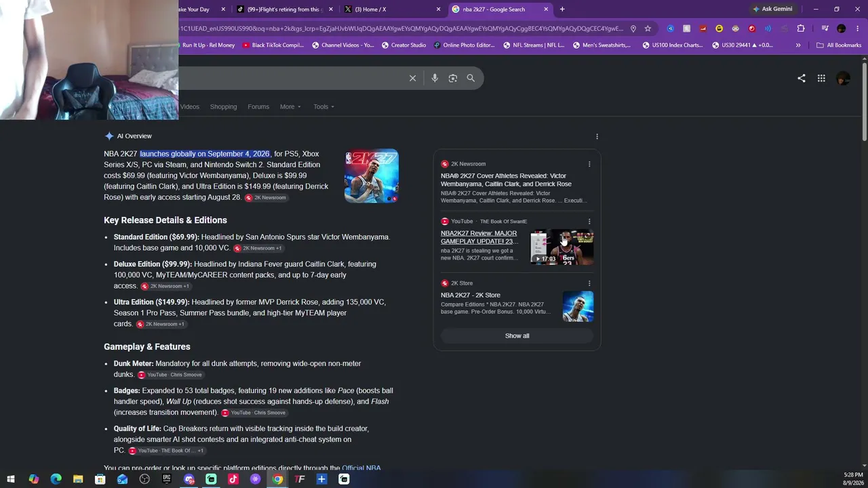Open OBS Studio from the taskbar
This screenshot has width=868, height=488.
(144, 479)
